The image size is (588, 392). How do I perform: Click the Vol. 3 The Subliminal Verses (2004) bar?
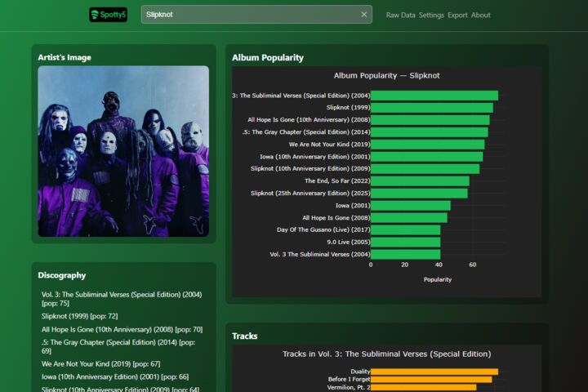tap(405, 254)
